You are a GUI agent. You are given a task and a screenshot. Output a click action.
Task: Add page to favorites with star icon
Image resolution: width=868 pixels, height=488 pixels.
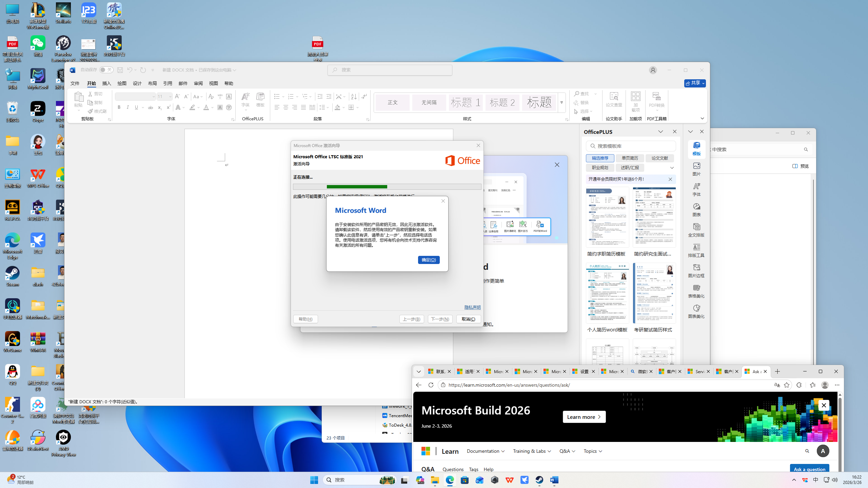click(x=787, y=385)
